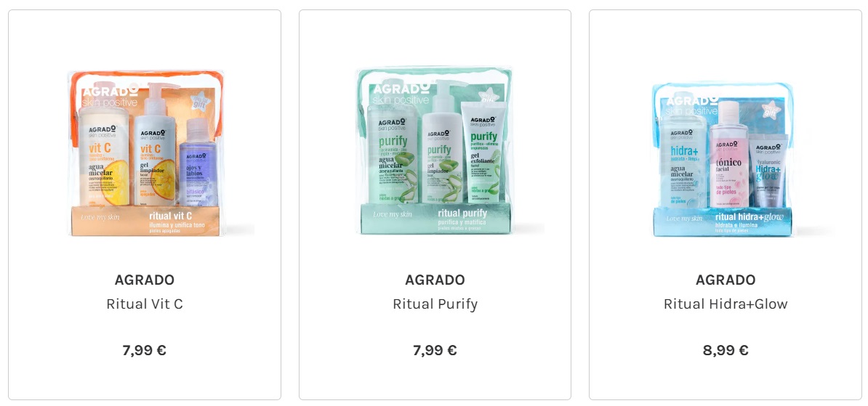Click the vit C agua micelar bottle
This screenshot has height=406, width=868.
tap(103, 156)
